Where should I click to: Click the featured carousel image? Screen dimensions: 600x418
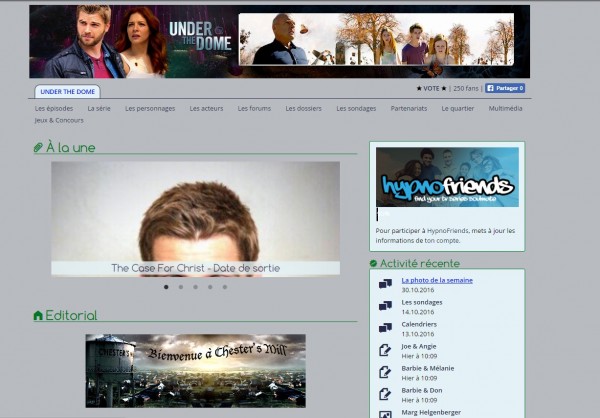point(196,218)
